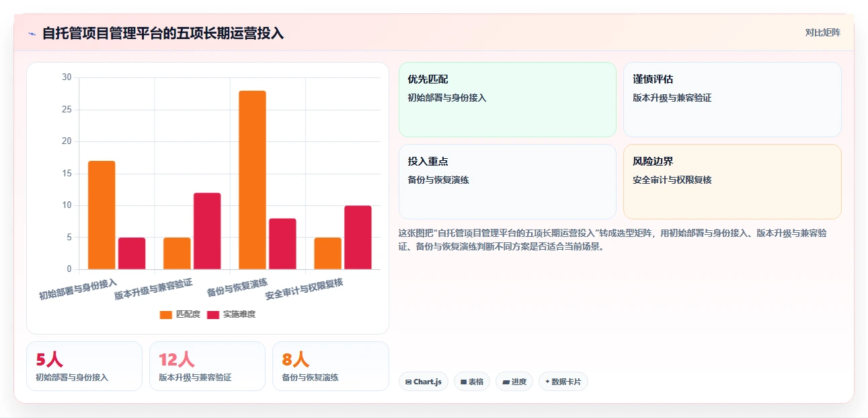Click the 5人 stat card
The width and height of the screenshot is (868, 418).
(x=84, y=366)
